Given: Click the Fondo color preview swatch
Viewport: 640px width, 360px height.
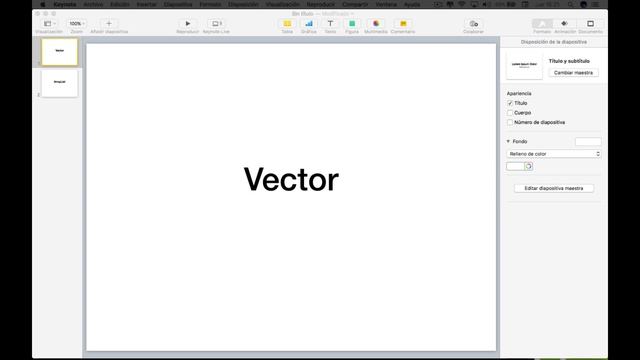Looking at the screenshot, I should click(588, 142).
